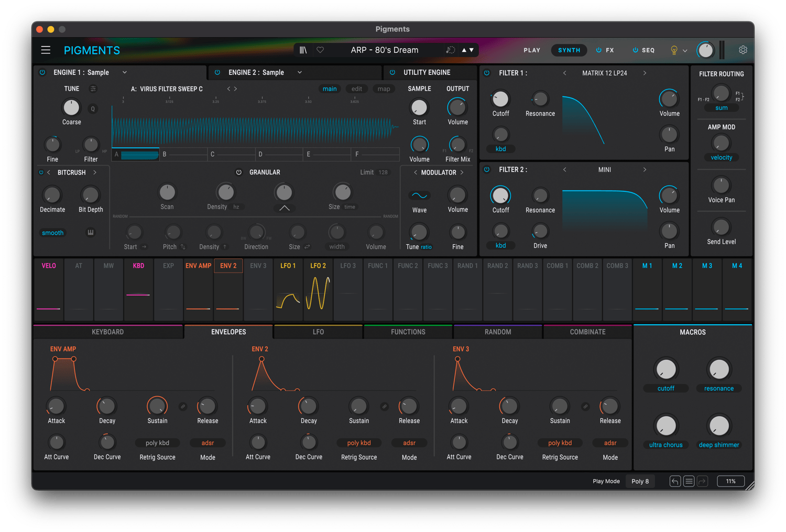786x532 pixels.
Task: Expand the Engine 2 Sample type dropdown
Action: pyautogui.click(x=300, y=72)
